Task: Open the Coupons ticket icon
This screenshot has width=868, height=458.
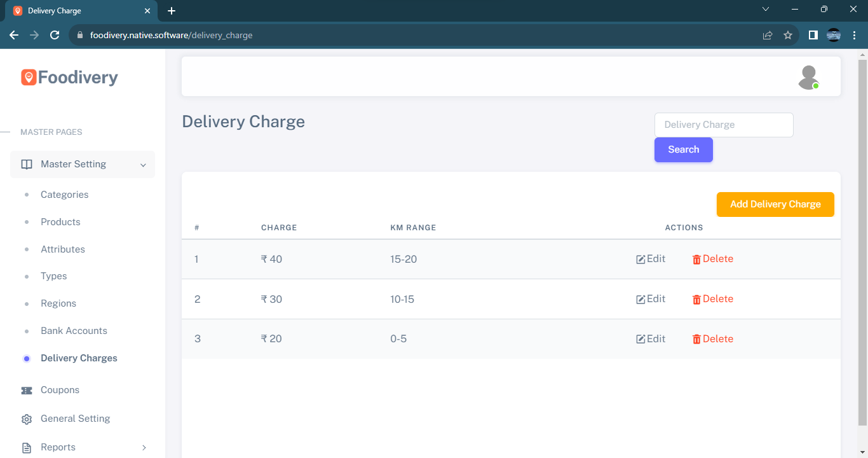Action: 27,391
